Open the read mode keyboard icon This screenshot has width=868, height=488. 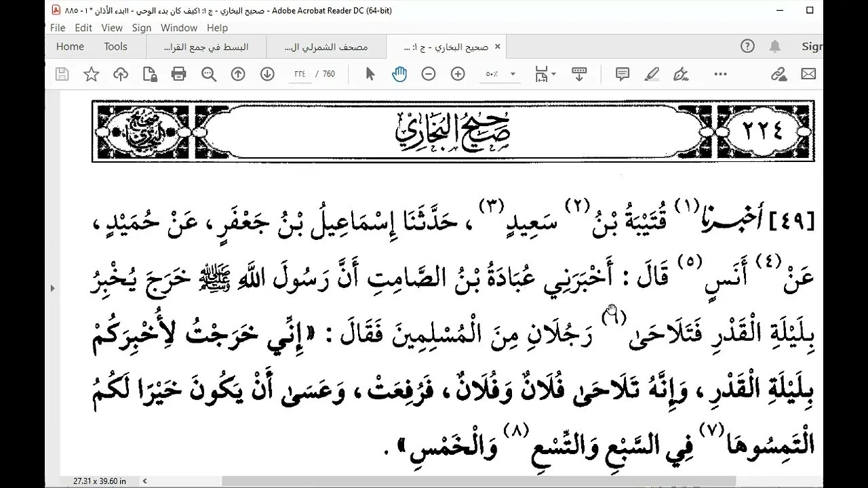click(x=579, y=74)
